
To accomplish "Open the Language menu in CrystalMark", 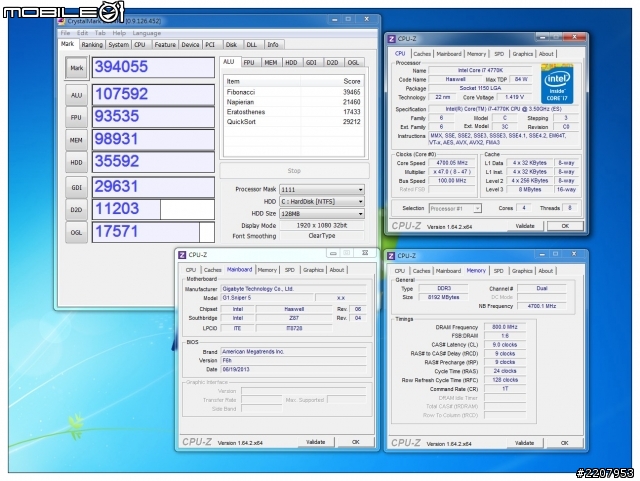I will (x=147, y=33).
